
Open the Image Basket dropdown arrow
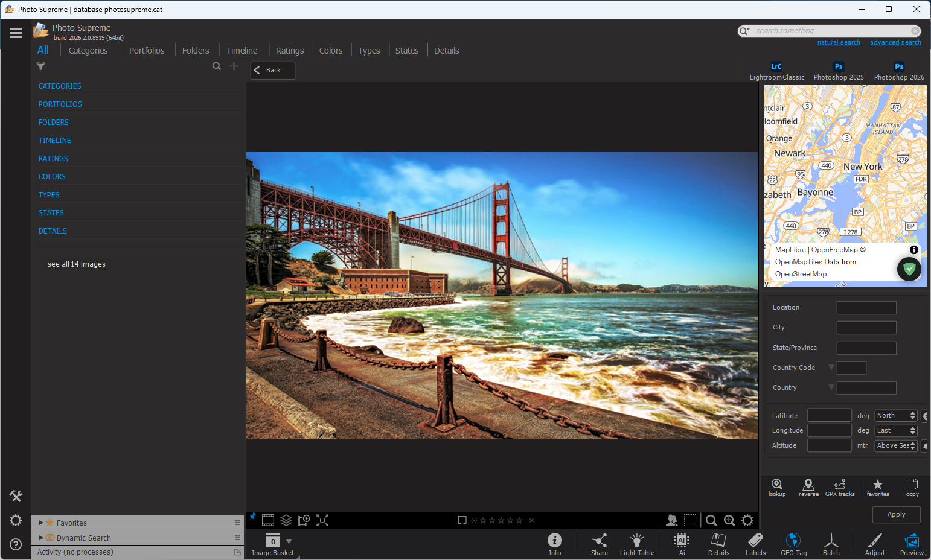click(289, 541)
